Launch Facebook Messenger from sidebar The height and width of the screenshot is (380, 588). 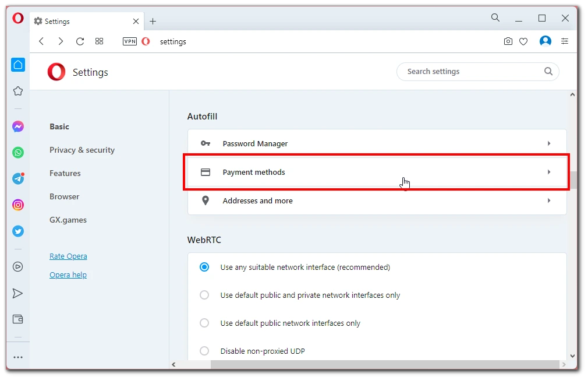click(18, 126)
